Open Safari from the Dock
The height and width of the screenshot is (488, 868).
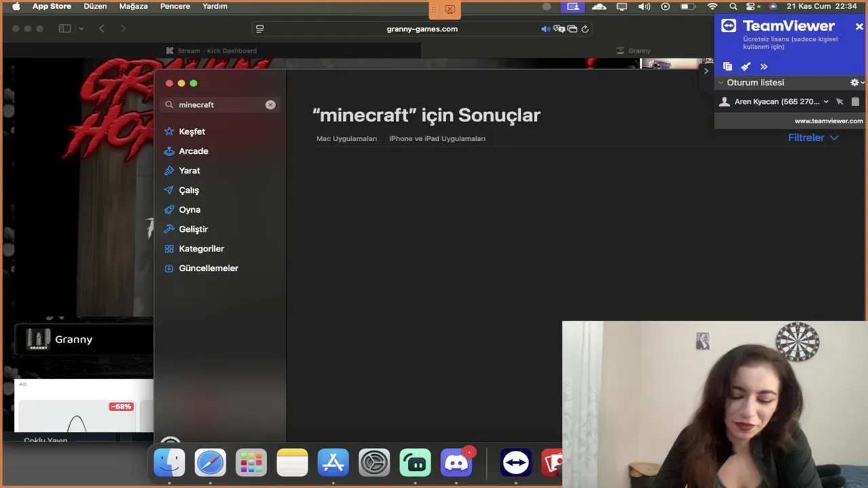210,463
